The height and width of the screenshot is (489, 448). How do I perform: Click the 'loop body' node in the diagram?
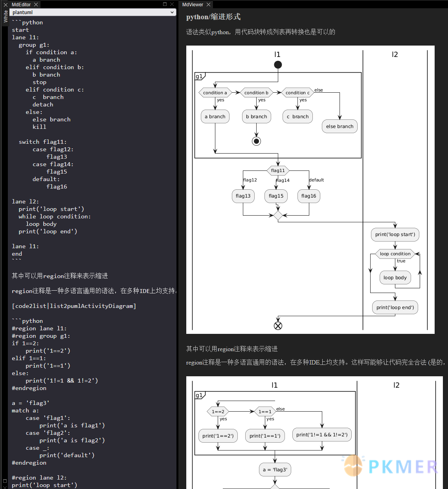(395, 278)
